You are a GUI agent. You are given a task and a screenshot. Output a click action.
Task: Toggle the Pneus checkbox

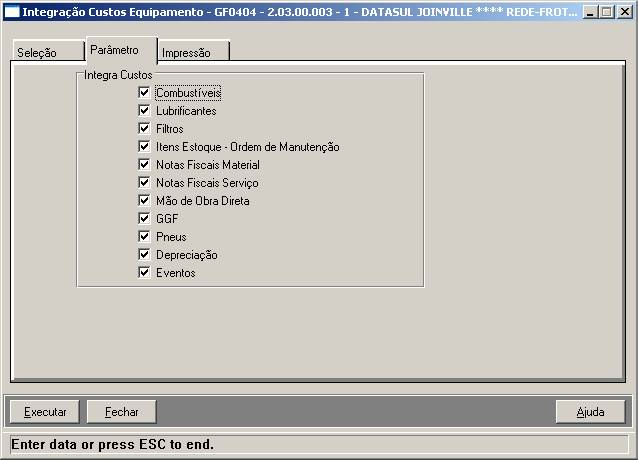[x=144, y=236]
